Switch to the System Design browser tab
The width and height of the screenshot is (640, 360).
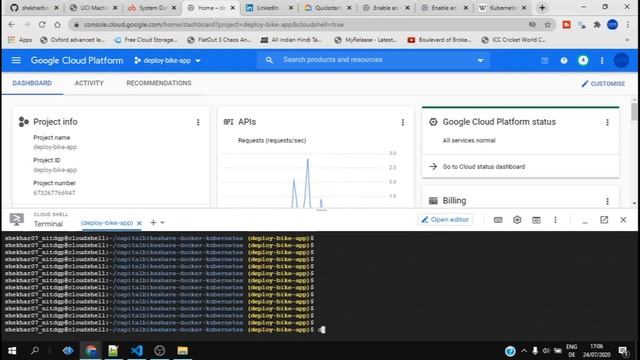[x=152, y=8]
